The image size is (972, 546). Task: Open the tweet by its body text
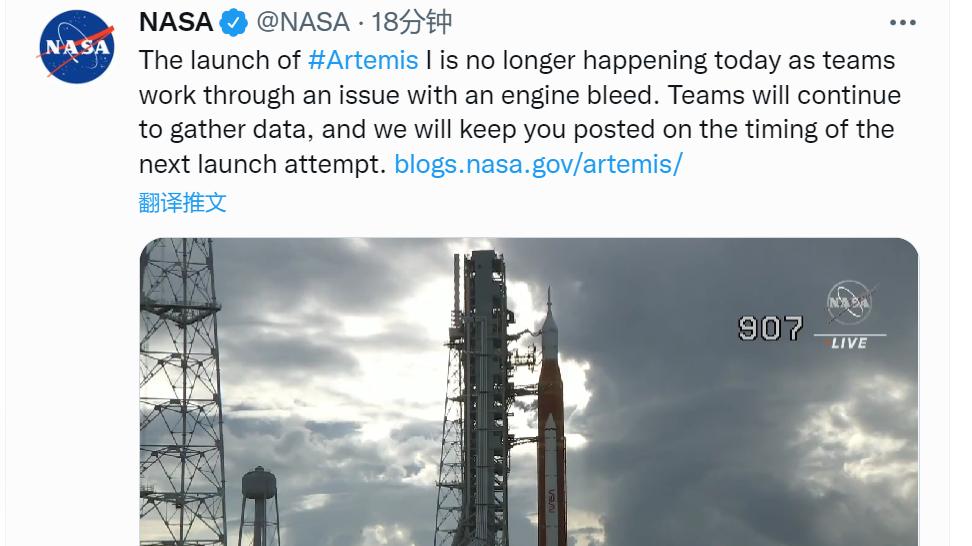[519, 112]
